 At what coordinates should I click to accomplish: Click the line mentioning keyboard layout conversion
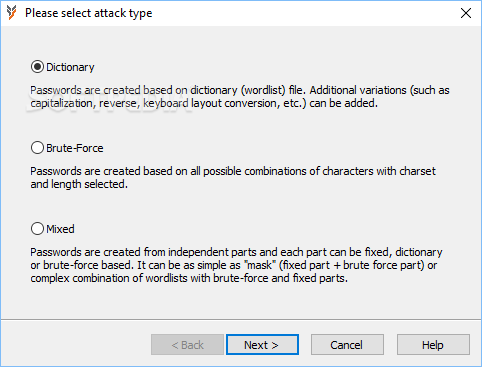(x=204, y=103)
